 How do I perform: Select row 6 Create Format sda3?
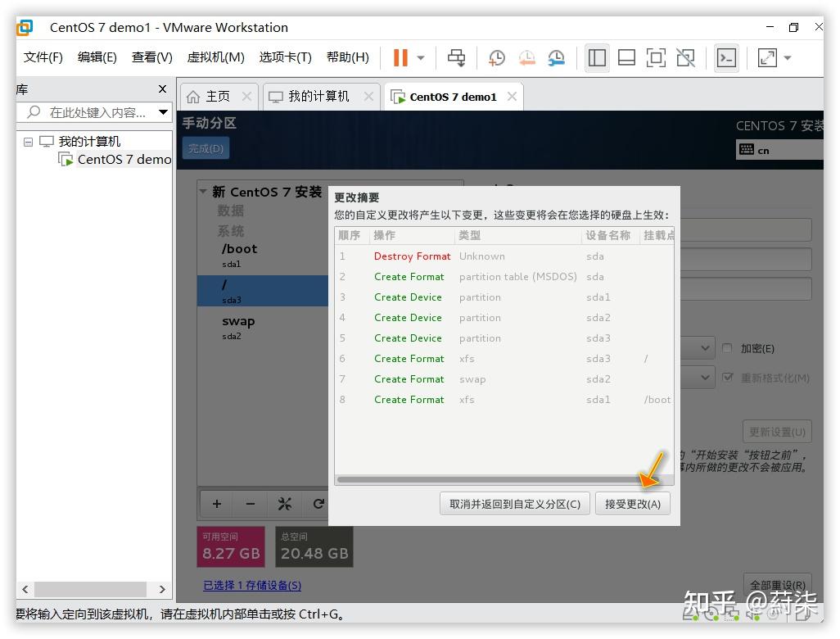pos(504,359)
